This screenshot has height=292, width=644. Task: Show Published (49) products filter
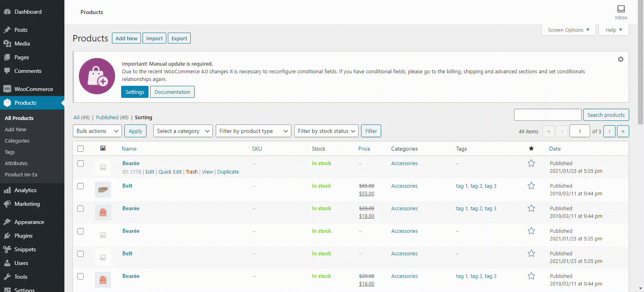112,117
